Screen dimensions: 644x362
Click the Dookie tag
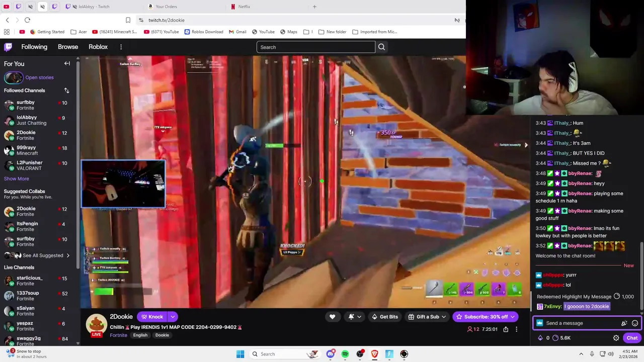click(162, 335)
